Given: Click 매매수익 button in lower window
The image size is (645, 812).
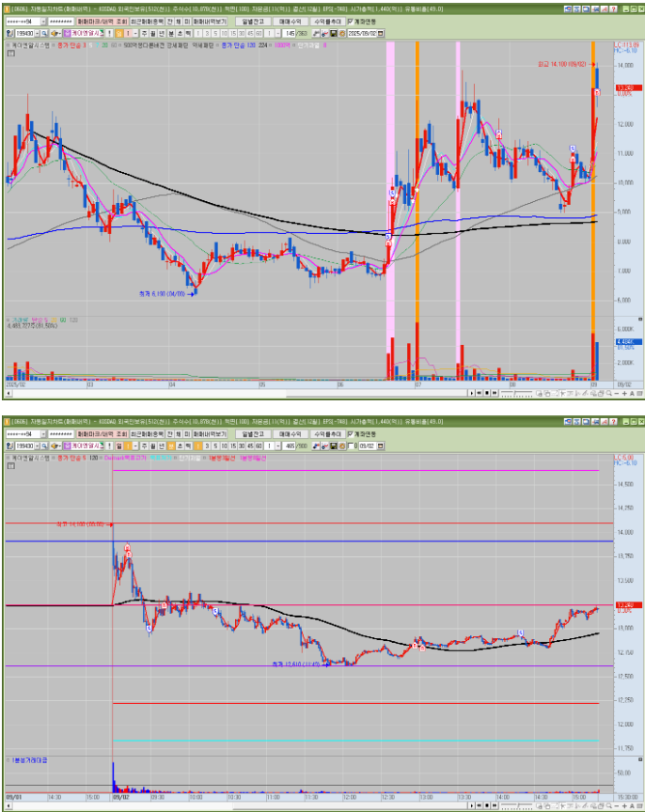Looking at the screenshot, I should [x=291, y=434].
